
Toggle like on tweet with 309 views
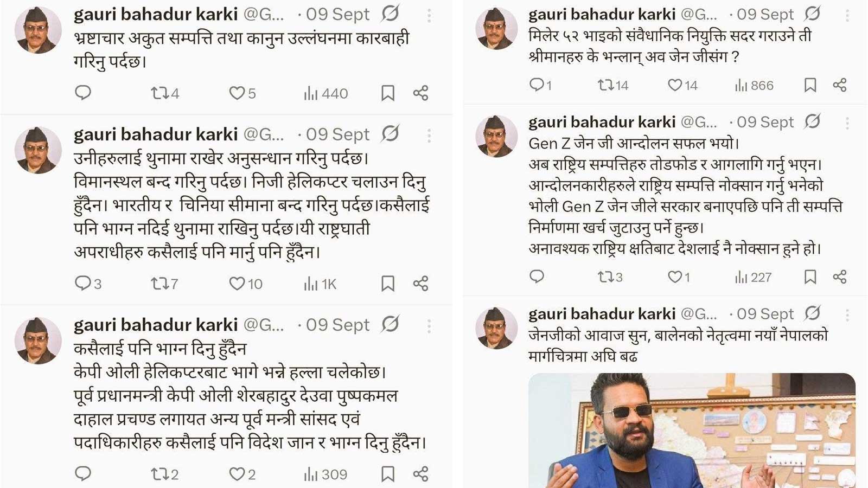tap(242, 474)
